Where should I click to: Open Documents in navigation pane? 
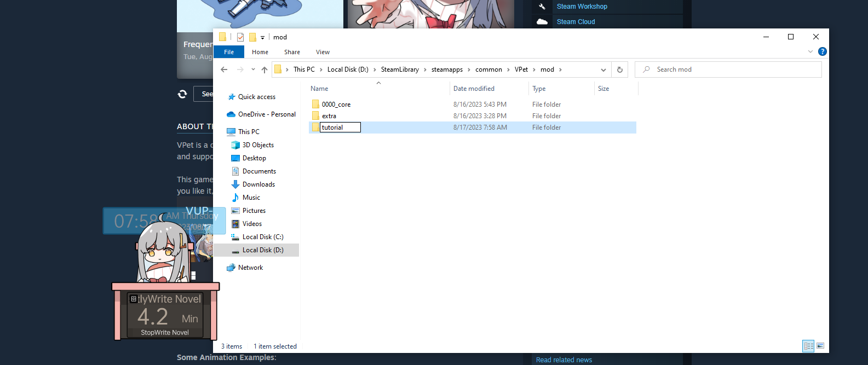[259, 171]
